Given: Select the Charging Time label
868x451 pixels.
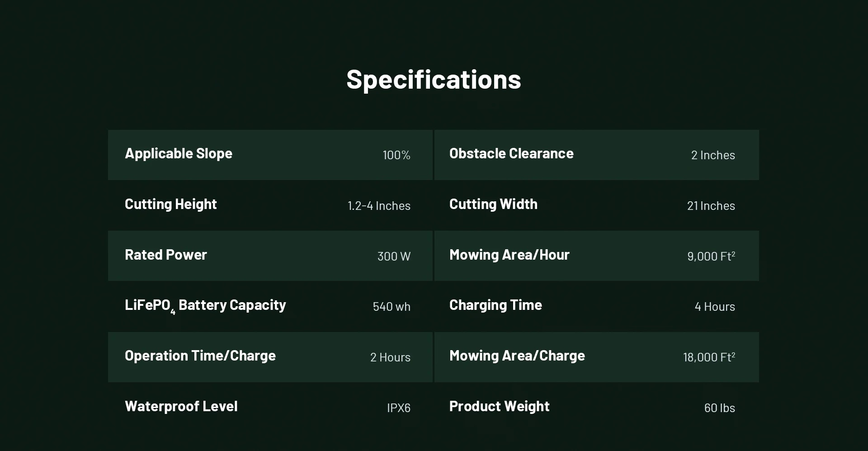Looking at the screenshot, I should (x=495, y=305).
